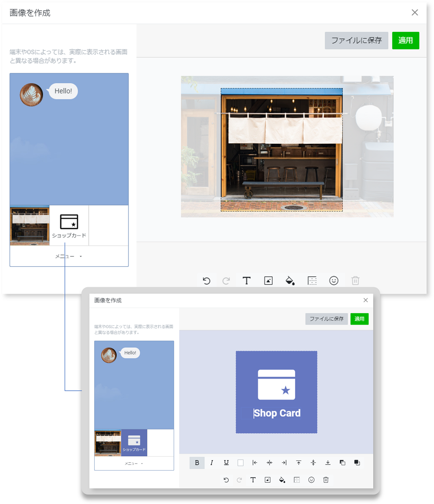Image resolution: width=434 pixels, height=504 pixels.
Task: Select the purple ショップカード tile in preview
Action: (134, 443)
